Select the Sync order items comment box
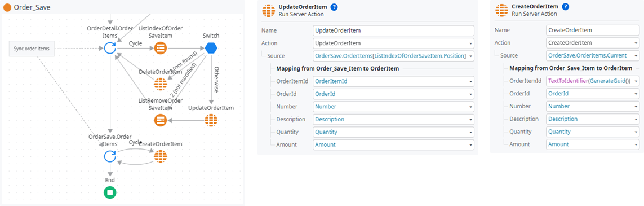The image size is (644, 206). [31, 49]
